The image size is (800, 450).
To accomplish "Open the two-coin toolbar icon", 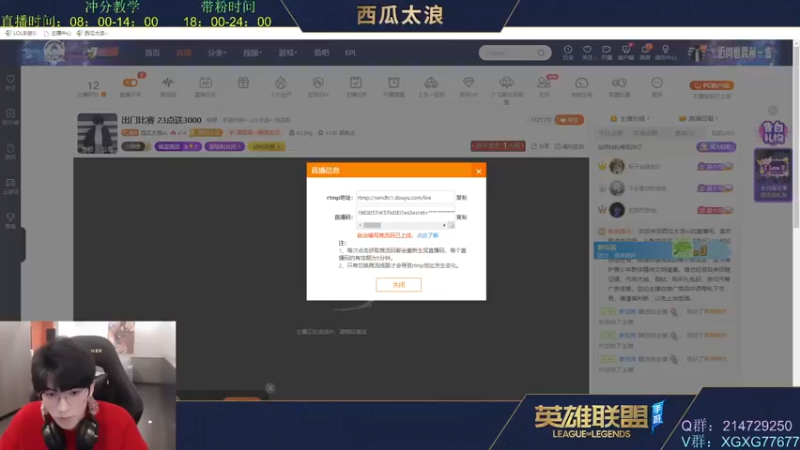I will click(x=619, y=83).
